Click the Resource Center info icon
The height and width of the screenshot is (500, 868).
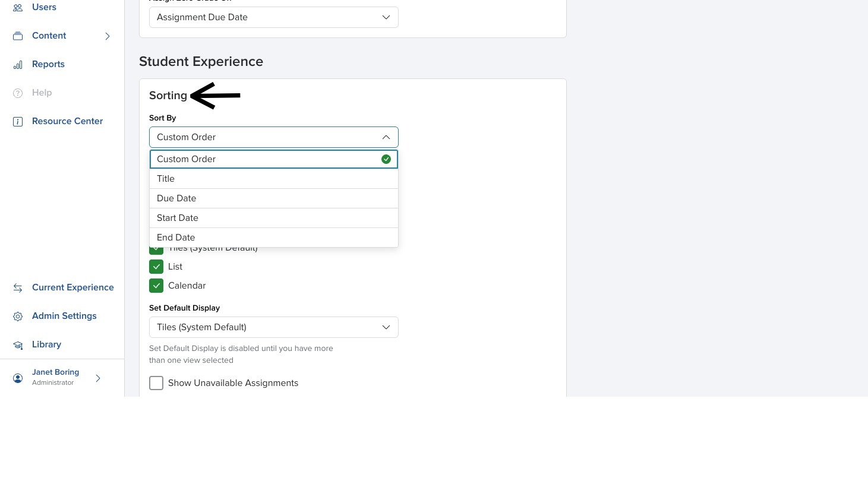click(18, 122)
